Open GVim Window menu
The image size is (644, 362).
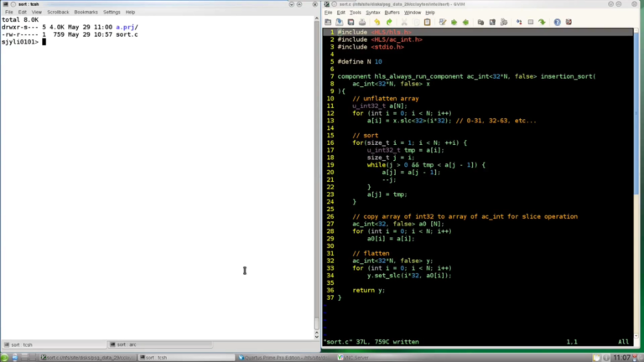tap(413, 13)
